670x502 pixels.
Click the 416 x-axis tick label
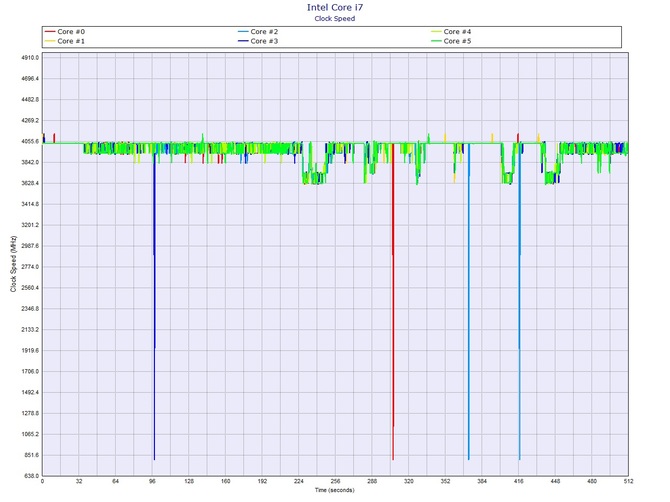tap(519, 481)
